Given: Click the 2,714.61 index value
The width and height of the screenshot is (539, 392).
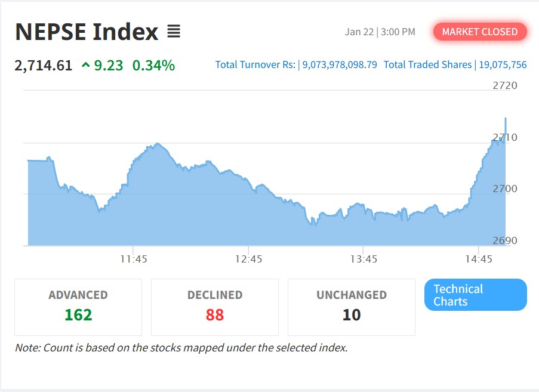Looking at the screenshot, I should (x=44, y=65).
